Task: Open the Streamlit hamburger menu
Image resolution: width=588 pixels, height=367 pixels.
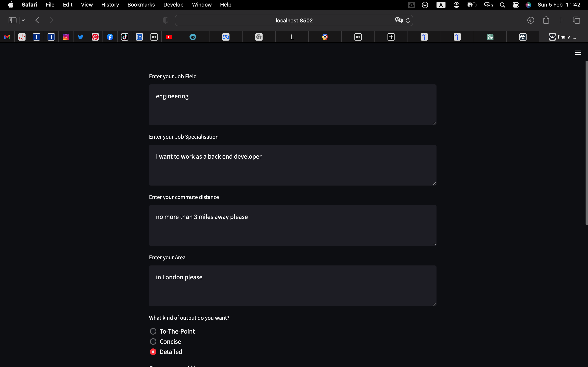Action: [578, 53]
